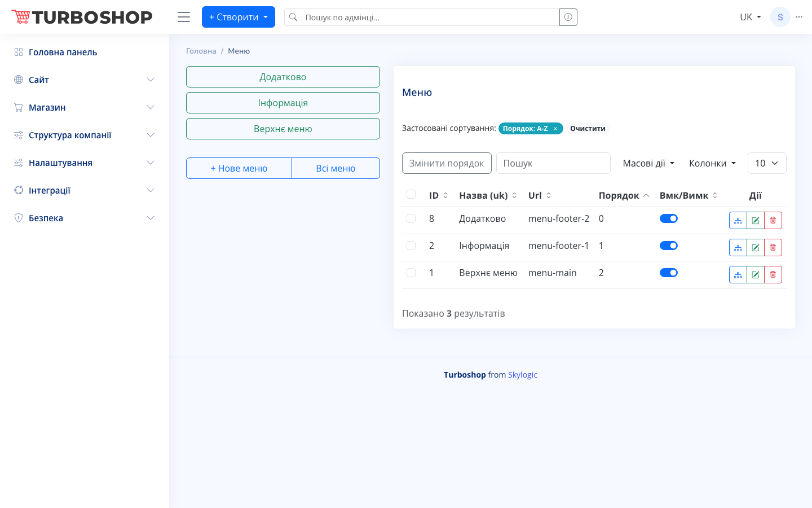Viewport: 812px width, 508px height.
Task: Click + Нове меню button
Action: (x=239, y=168)
